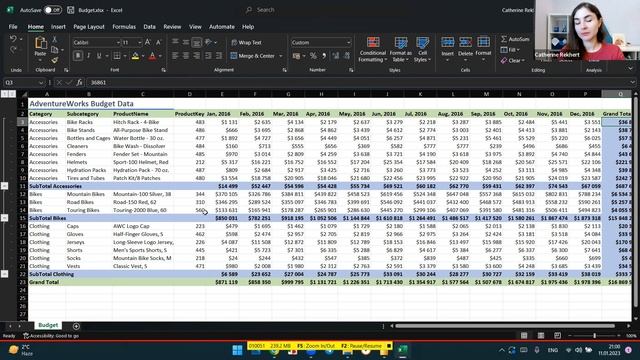Apply Comma Style
The image size is (640, 360).
324,56
